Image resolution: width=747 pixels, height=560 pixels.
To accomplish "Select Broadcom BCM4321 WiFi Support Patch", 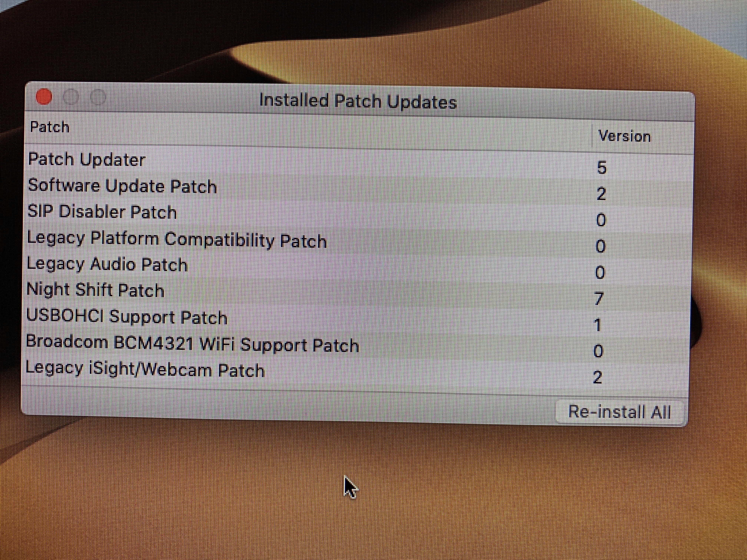I will tap(192, 344).
